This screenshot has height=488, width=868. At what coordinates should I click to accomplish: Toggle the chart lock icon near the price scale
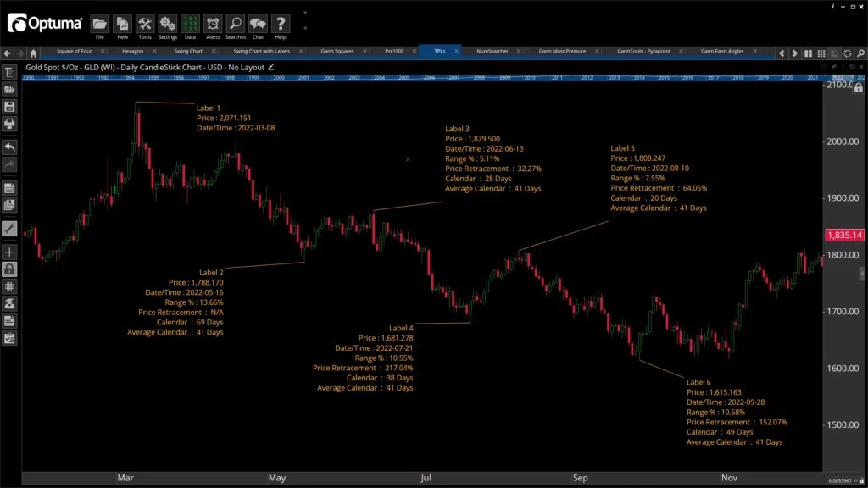coord(859,86)
